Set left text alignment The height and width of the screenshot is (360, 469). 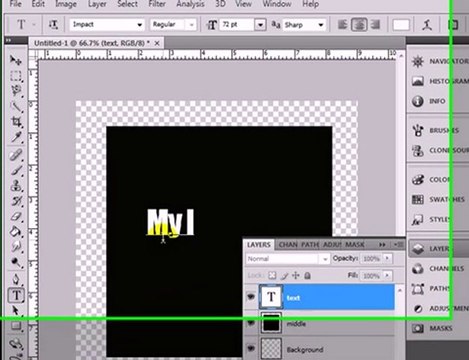[342, 25]
